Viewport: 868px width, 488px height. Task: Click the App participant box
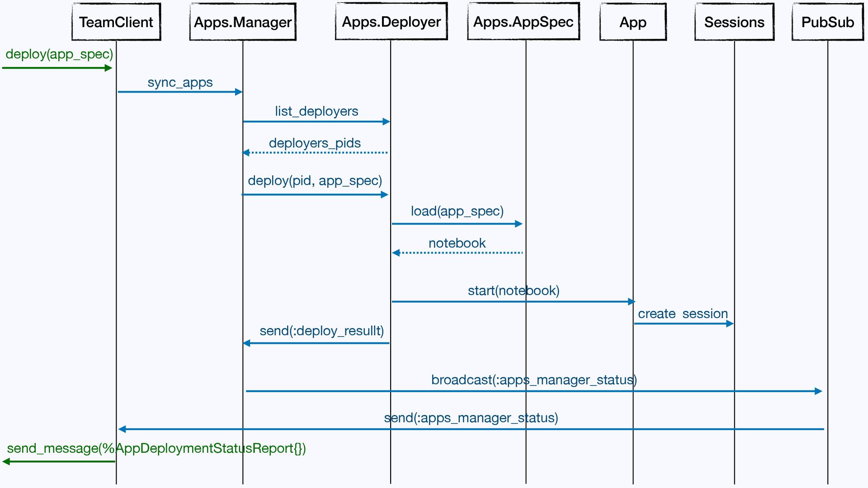pos(632,22)
